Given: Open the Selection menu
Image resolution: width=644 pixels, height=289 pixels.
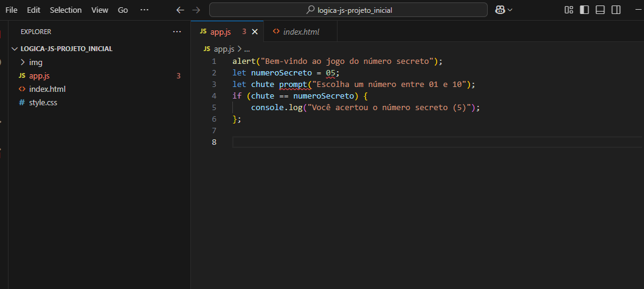Looking at the screenshot, I should pos(66,10).
